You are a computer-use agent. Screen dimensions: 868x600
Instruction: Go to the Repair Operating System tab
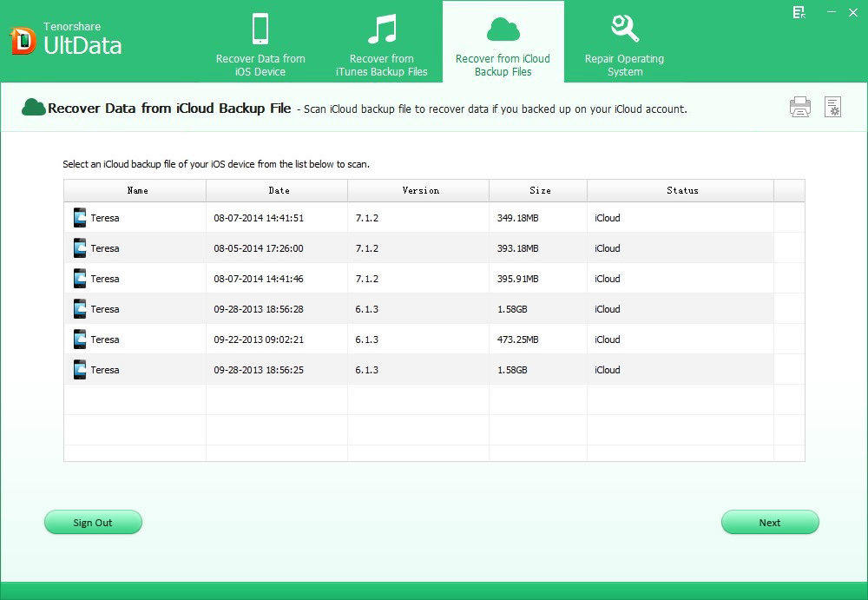[x=624, y=43]
